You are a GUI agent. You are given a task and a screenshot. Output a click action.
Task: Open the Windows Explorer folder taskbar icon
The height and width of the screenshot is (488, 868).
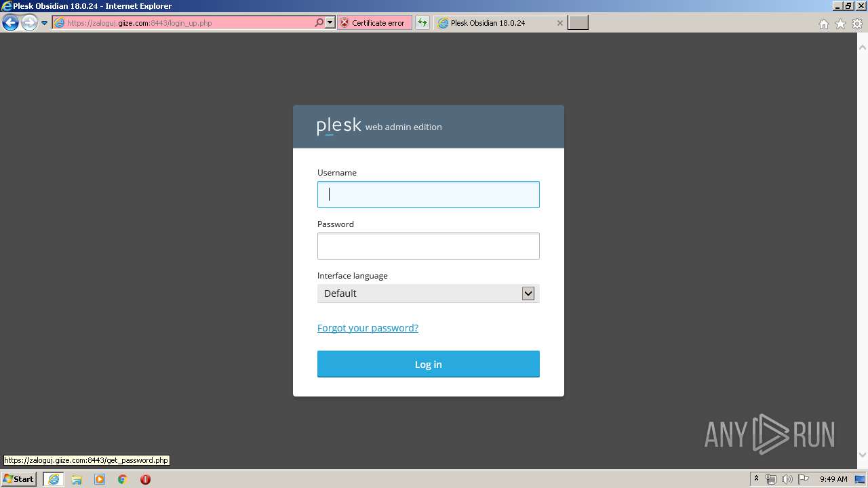77,479
